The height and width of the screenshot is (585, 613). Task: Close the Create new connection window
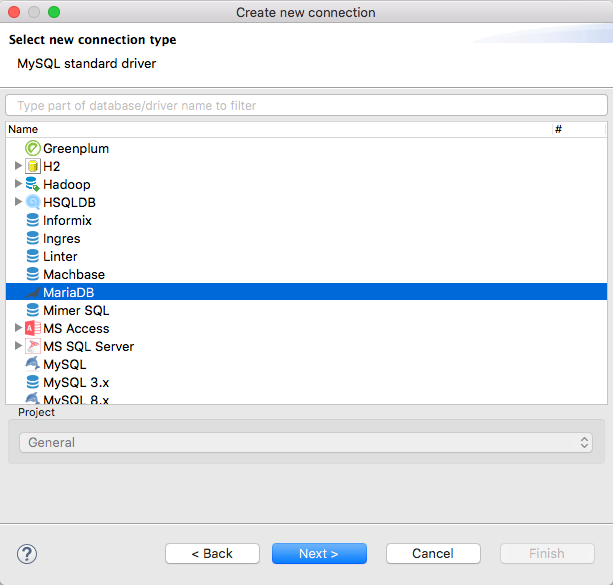point(14,13)
